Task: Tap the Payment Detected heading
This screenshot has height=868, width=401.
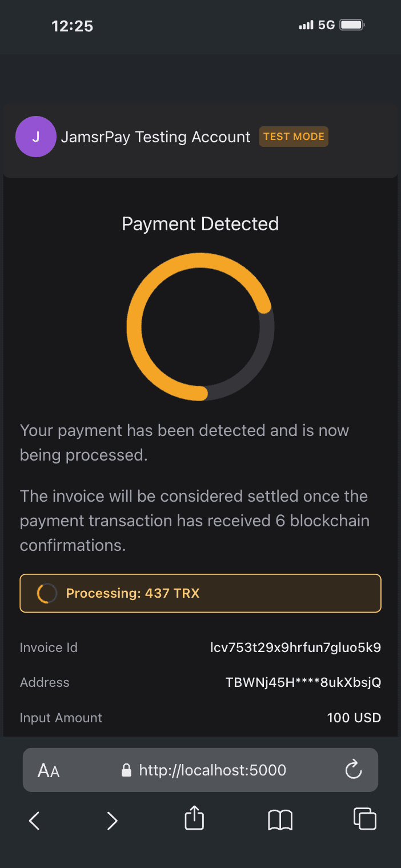Action: pos(201,223)
